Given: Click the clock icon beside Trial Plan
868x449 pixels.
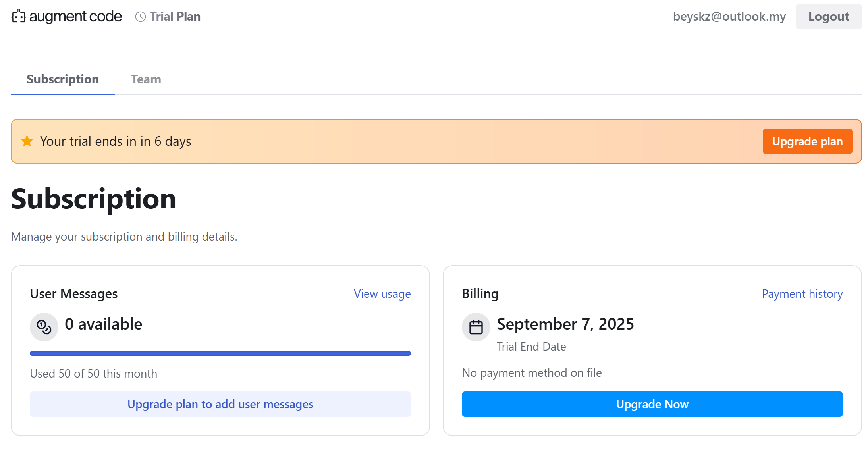Looking at the screenshot, I should [141, 17].
